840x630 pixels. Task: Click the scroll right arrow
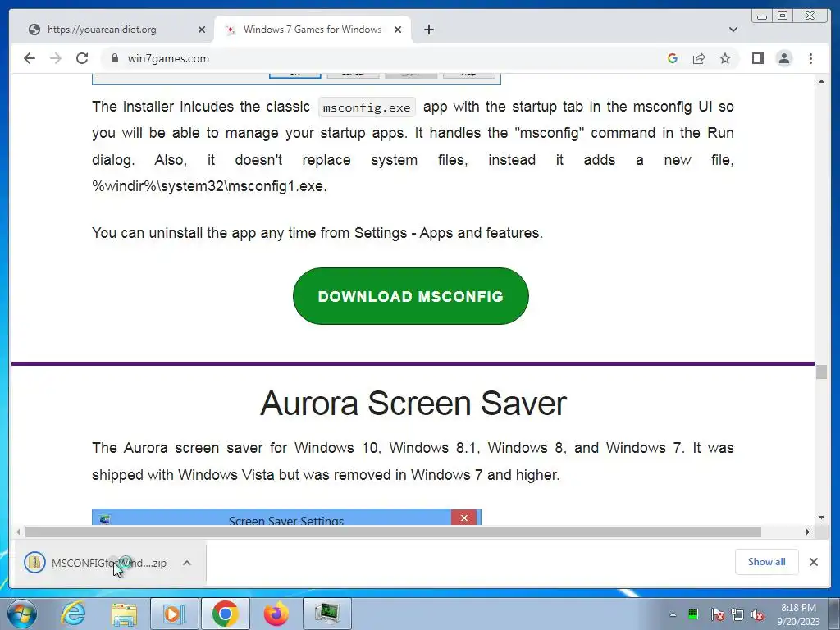(808, 532)
